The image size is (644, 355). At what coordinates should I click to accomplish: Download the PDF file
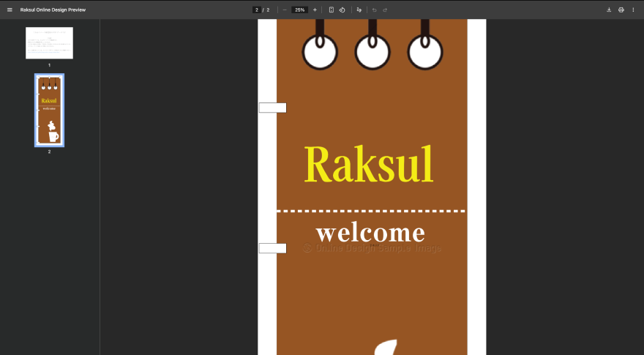[609, 10]
